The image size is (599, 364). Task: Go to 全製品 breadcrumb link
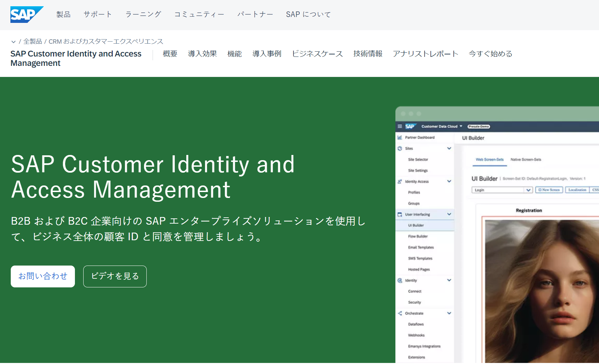point(33,42)
